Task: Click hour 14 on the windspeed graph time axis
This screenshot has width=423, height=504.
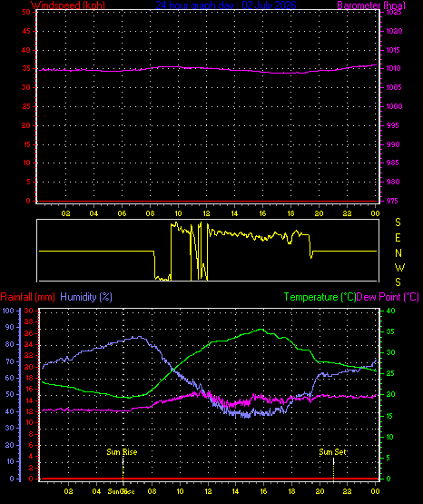Action: click(x=234, y=213)
